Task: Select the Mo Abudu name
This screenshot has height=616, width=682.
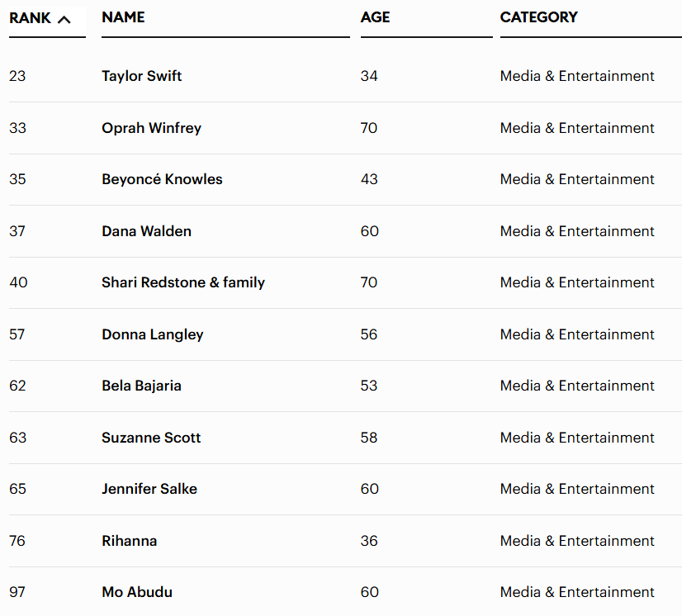Action: click(137, 592)
